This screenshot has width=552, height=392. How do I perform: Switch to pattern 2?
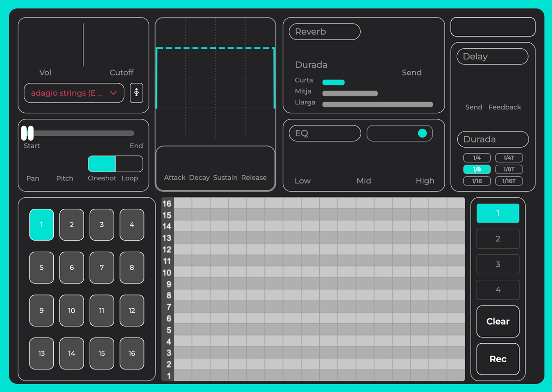click(x=498, y=239)
